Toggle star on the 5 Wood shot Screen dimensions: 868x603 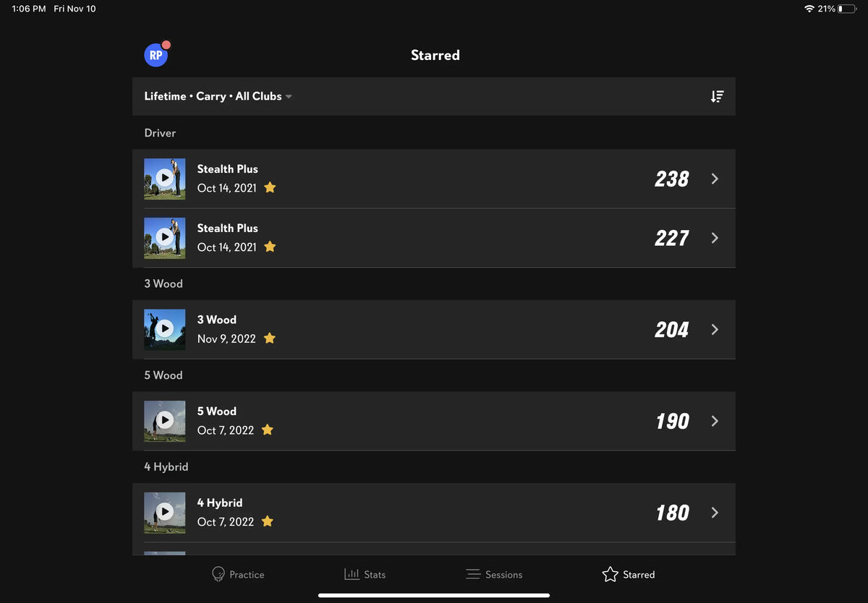point(267,429)
